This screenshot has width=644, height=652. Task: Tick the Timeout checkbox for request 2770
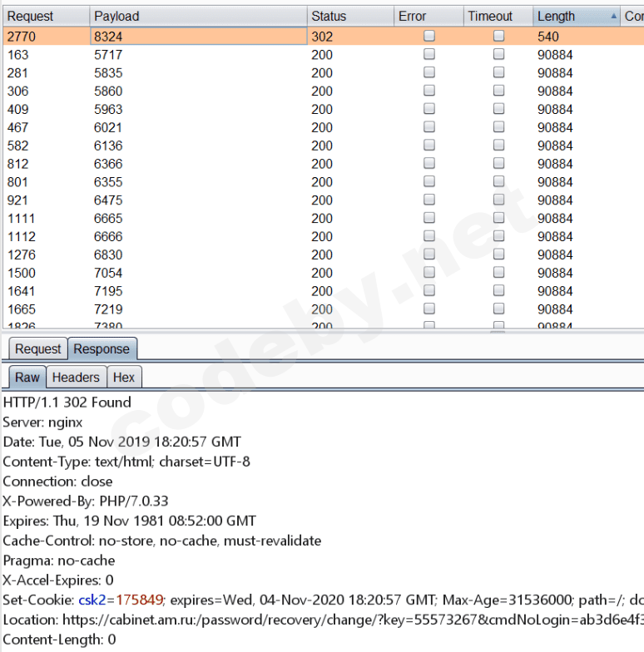pyautogui.click(x=498, y=36)
